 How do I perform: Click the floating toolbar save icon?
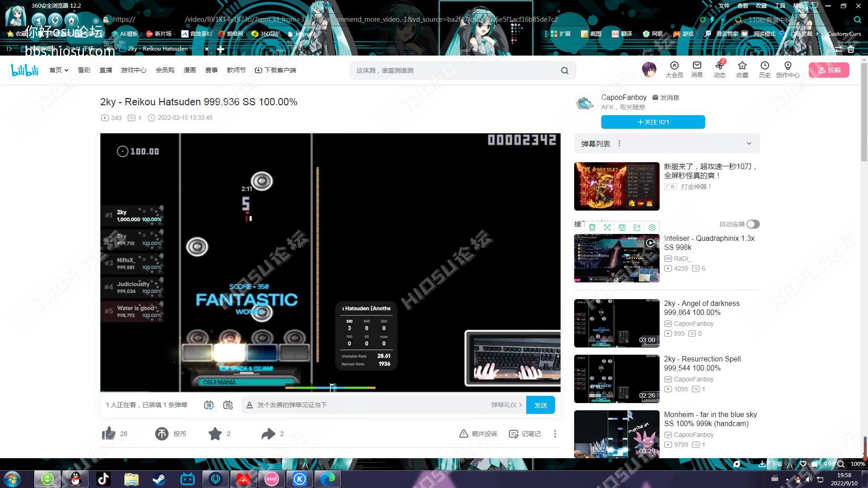[622, 228]
